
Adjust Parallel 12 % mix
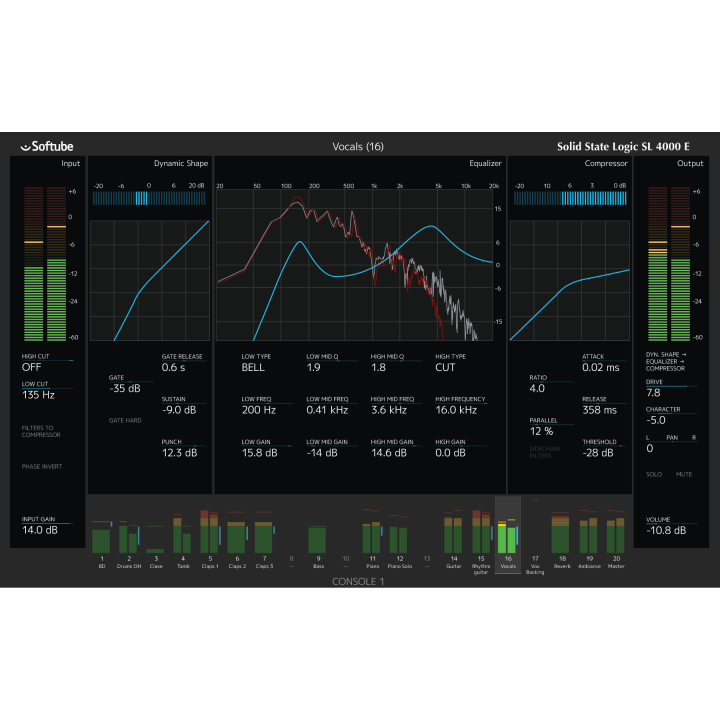point(551,427)
